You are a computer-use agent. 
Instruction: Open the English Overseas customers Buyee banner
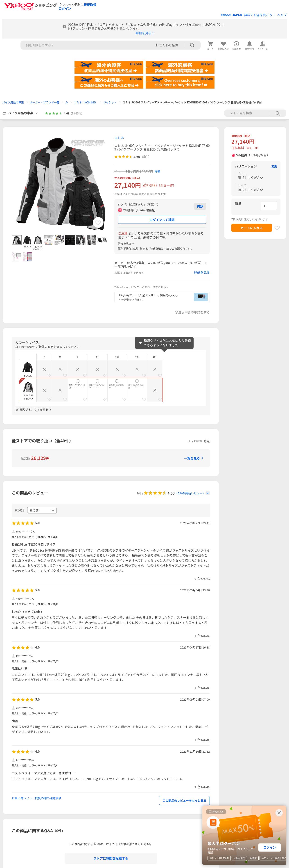click(x=180, y=82)
